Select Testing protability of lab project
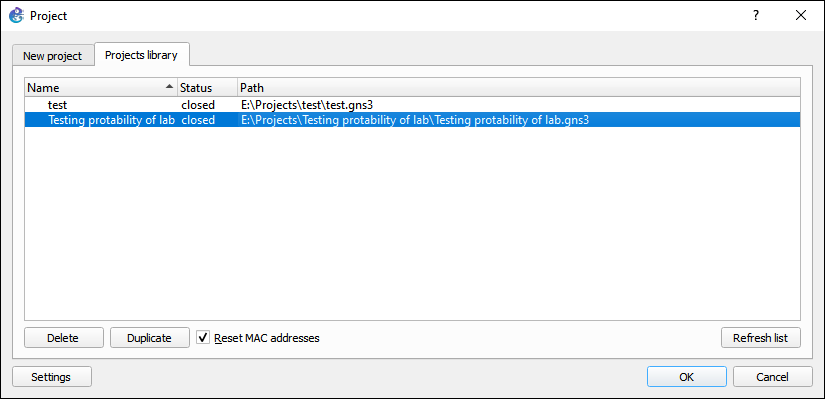 coord(412,120)
